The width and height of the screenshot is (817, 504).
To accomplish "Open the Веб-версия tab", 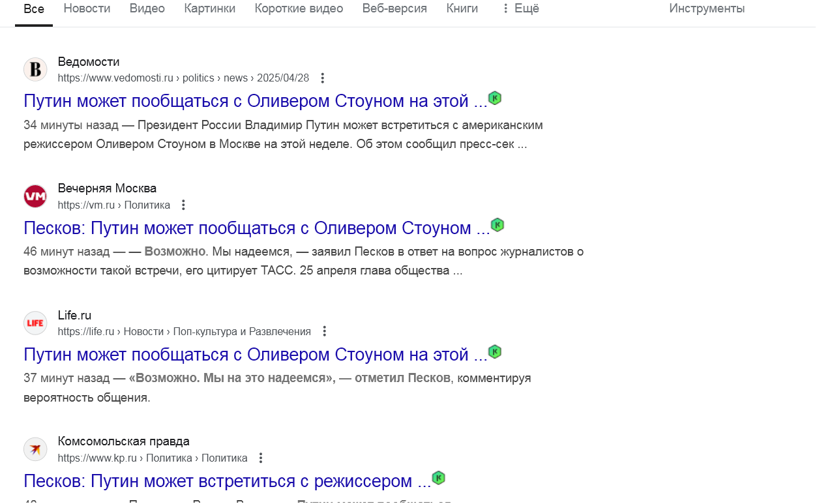I will (x=395, y=9).
